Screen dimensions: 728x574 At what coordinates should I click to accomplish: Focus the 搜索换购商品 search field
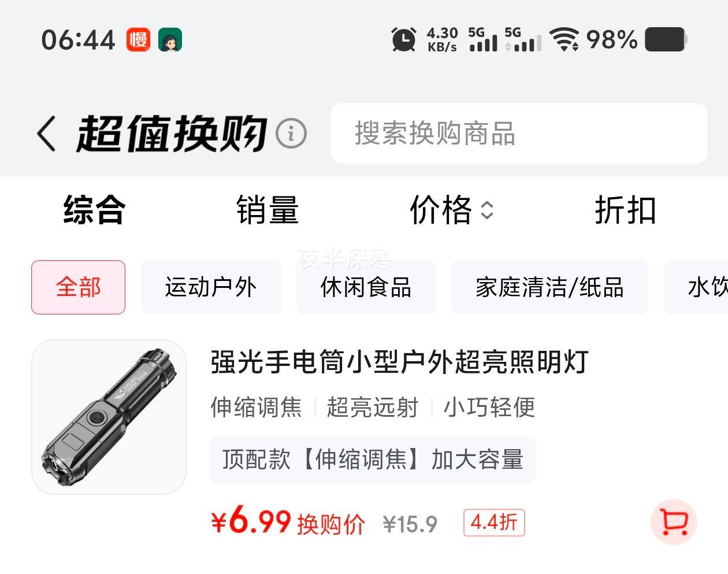519,134
